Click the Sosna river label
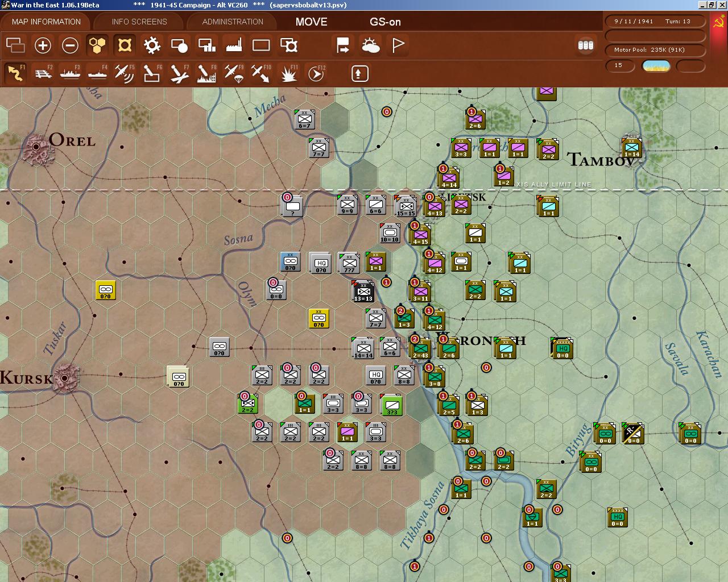 click(x=238, y=239)
